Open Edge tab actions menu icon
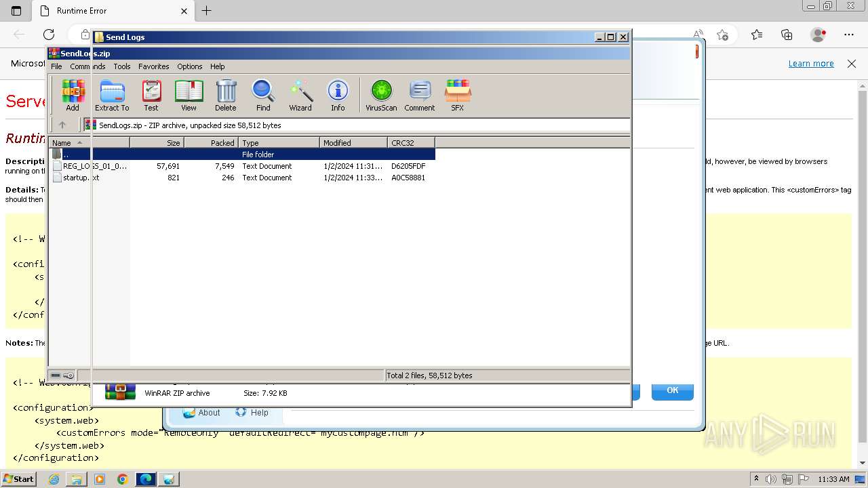The height and width of the screenshot is (488, 868). click(x=16, y=11)
